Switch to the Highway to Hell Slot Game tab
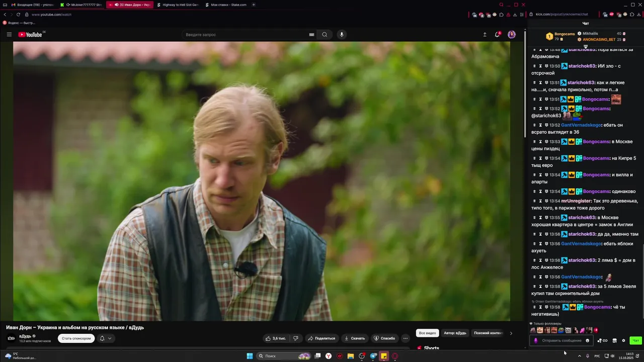644x362 pixels. click(x=178, y=5)
